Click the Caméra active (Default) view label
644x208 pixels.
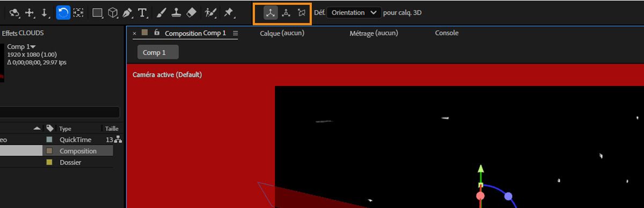click(x=167, y=75)
